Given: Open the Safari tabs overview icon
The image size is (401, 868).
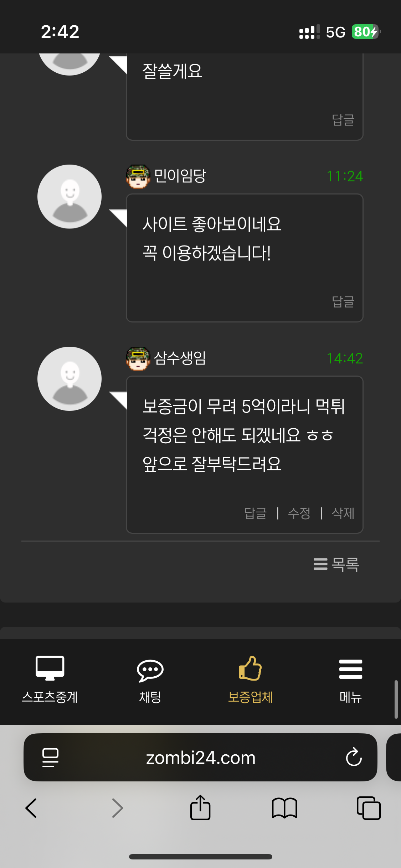Looking at the screenshot, I should 369,808.
